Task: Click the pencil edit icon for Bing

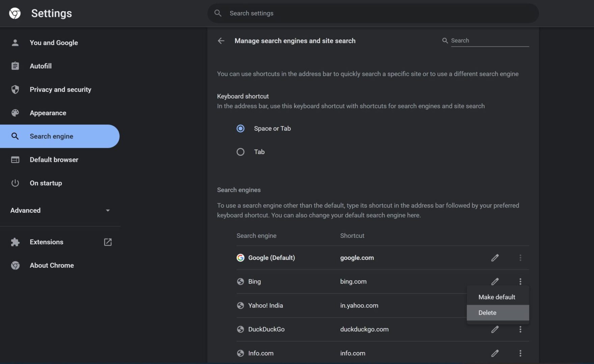Action: pos(495,281)
